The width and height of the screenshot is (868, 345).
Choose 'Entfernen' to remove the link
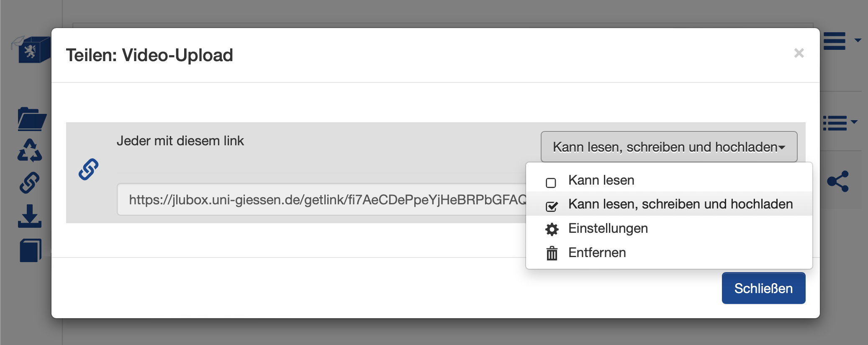click(597, 253)
